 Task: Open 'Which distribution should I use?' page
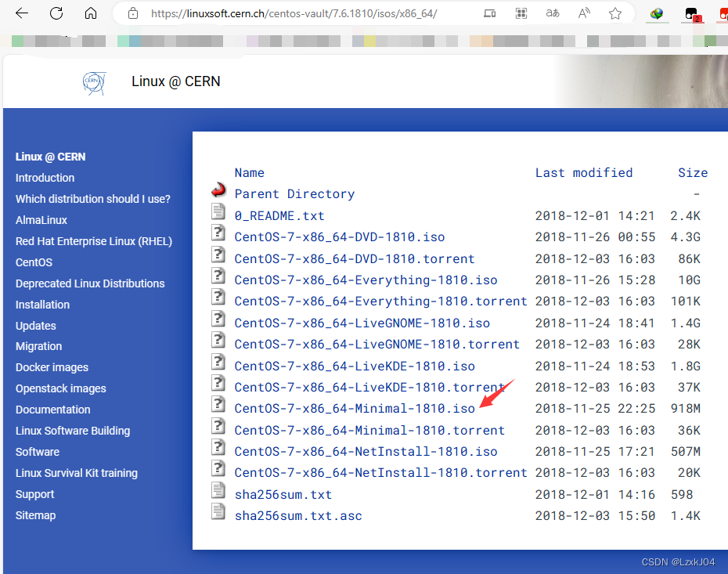92,199
